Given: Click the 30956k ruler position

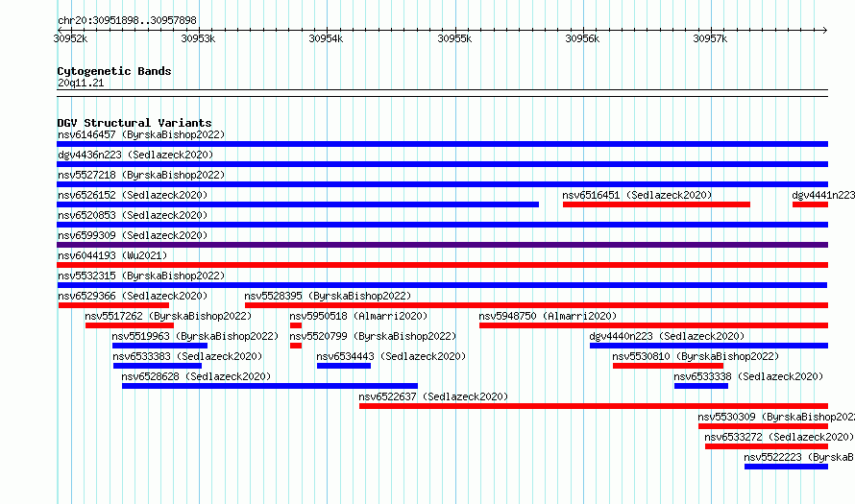Looking at the screenshot, I should click(x=582, y=38).
